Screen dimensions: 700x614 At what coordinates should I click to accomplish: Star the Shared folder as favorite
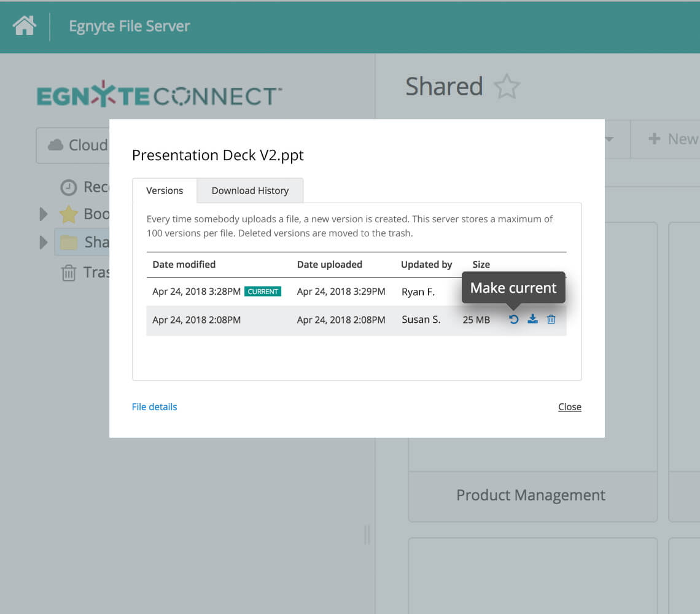[507, 87]
